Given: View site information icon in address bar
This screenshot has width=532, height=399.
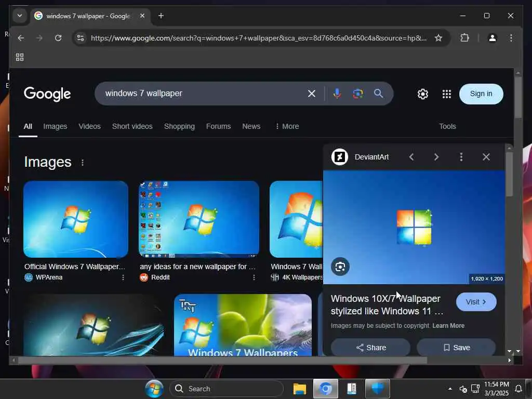Looking at the screenshot, I should click(81, 38).
